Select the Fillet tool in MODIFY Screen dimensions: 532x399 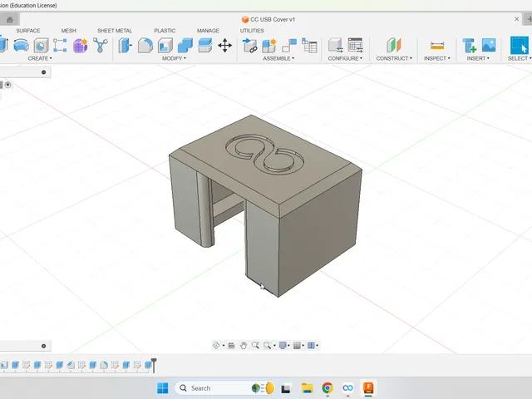tap(145, 45)
